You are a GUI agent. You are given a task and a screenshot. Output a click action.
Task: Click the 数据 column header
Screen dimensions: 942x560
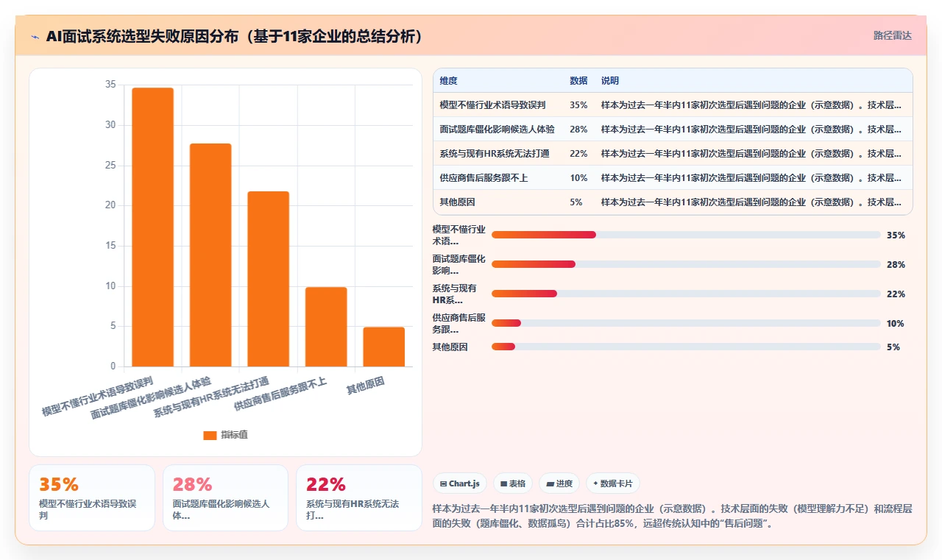[578, 81]
